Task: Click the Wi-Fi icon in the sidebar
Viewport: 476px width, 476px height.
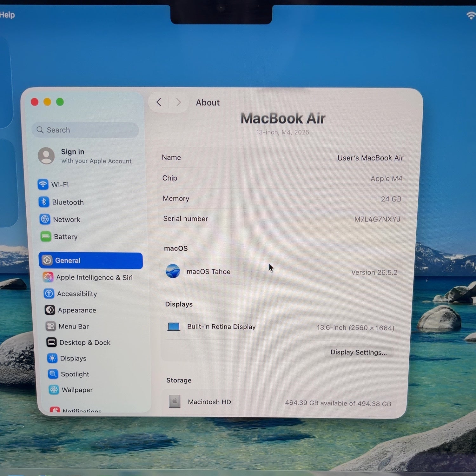Action: tap(43, 184)
